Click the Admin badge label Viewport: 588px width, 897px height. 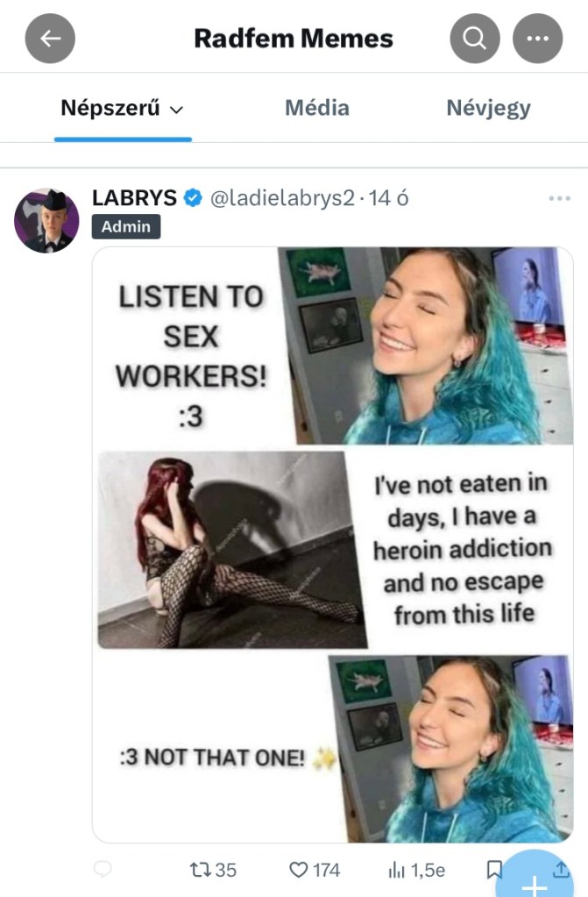click(126, 226)
